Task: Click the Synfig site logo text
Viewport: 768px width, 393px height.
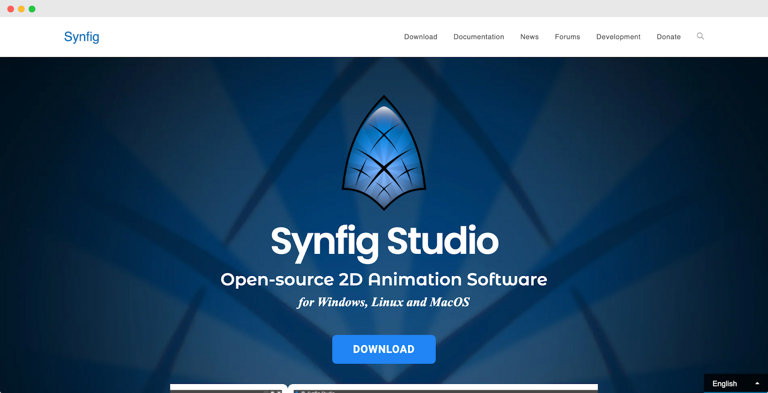Action: [82, 37]
